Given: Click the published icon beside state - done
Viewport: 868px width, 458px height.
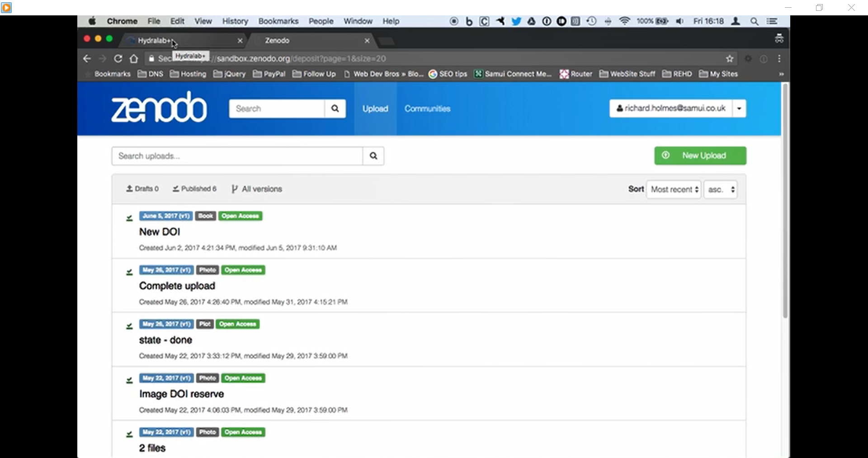Looking at the screenshot, I should coord(129,326).
